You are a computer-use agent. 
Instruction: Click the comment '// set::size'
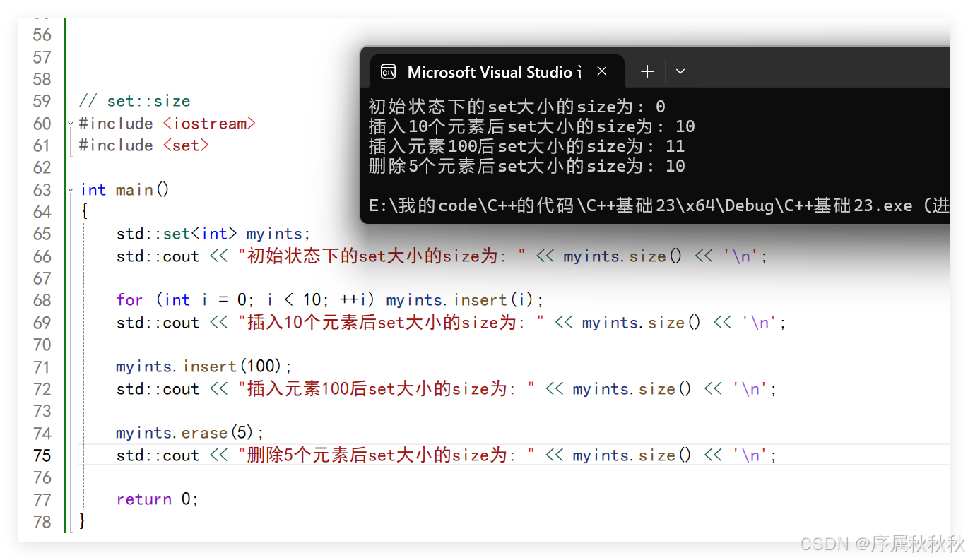pyautogui.click(x=134, y=101)
